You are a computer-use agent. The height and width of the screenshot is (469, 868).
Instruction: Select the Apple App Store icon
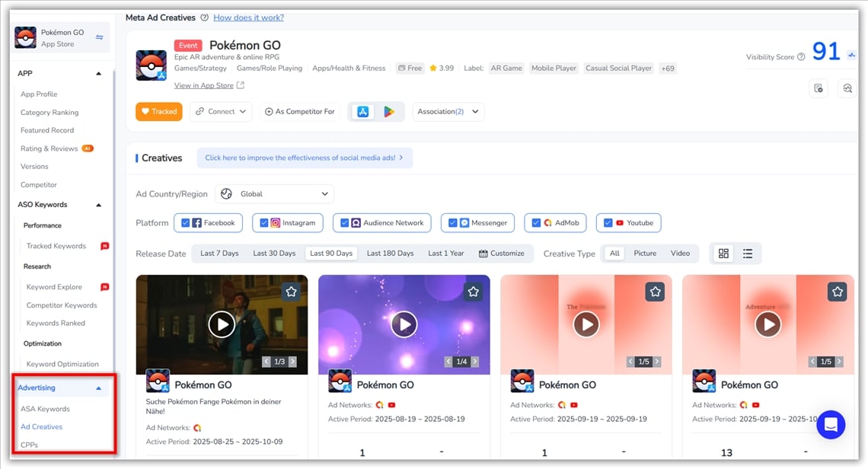coord(363,112)
